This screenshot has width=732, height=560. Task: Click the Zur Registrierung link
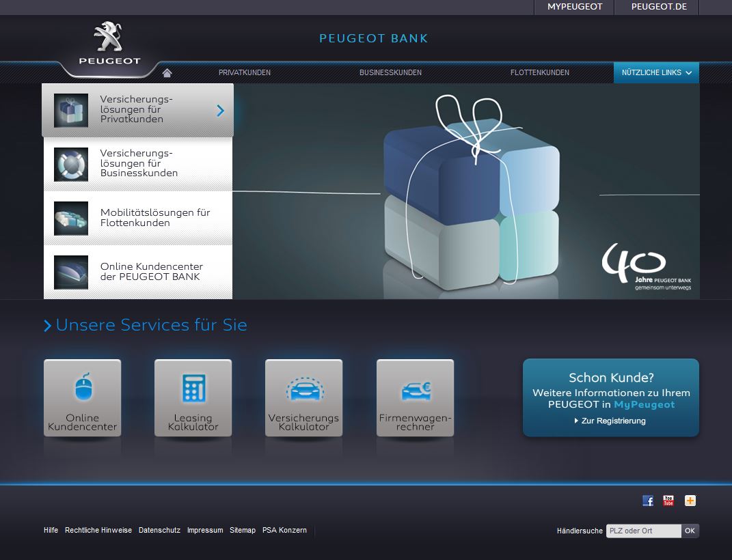610,421
